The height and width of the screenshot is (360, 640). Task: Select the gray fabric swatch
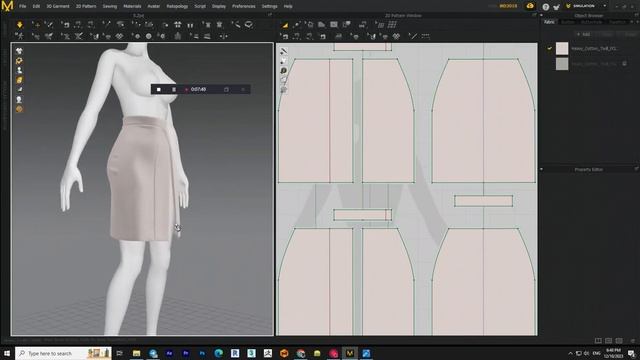tap(562, 64)
